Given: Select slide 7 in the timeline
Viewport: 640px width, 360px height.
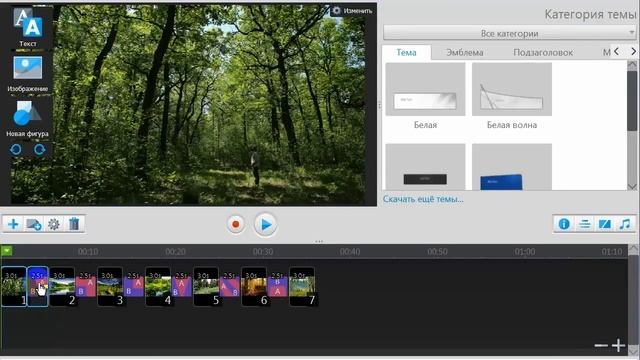Looking at the screenshot, I should pyautogui.click(x=302, y=287).
